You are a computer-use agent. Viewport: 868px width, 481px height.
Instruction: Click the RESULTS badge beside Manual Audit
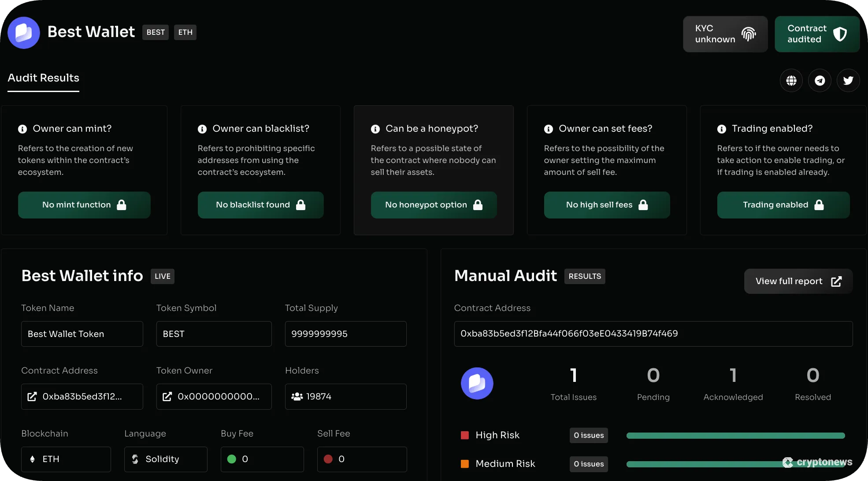click(x=585, y=276)
